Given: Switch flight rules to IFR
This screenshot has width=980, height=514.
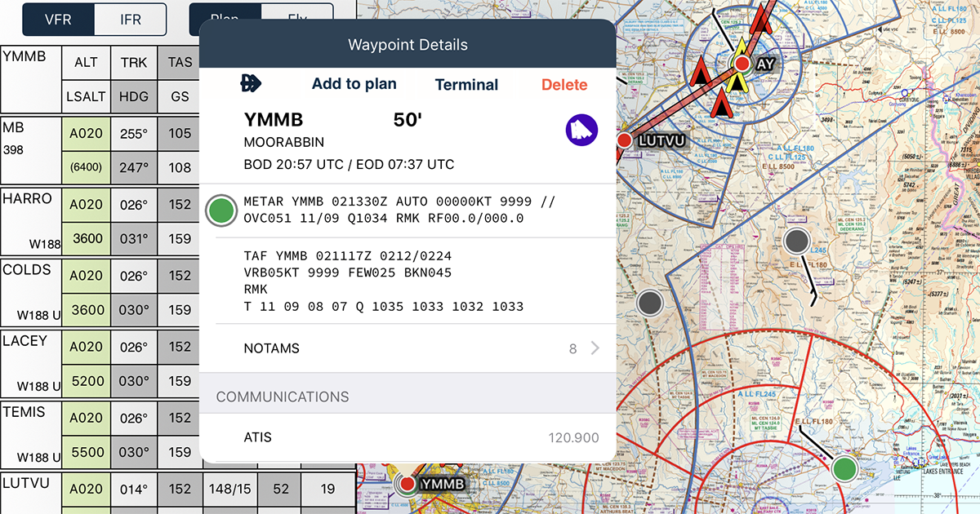Looking at the screenshot, I should tap(131, 20).
